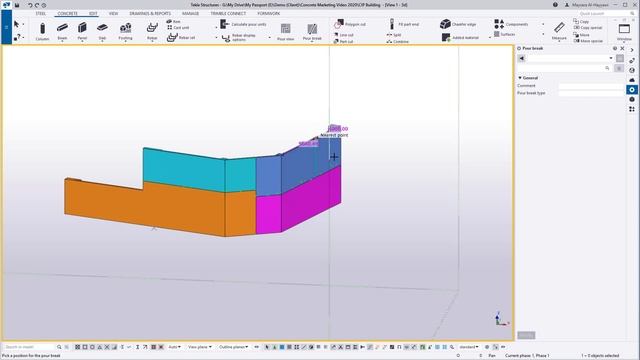Open the Outline planes dropdown
Image resolution: width=640 pixels, height=360 pixels.
coord(233,347)
